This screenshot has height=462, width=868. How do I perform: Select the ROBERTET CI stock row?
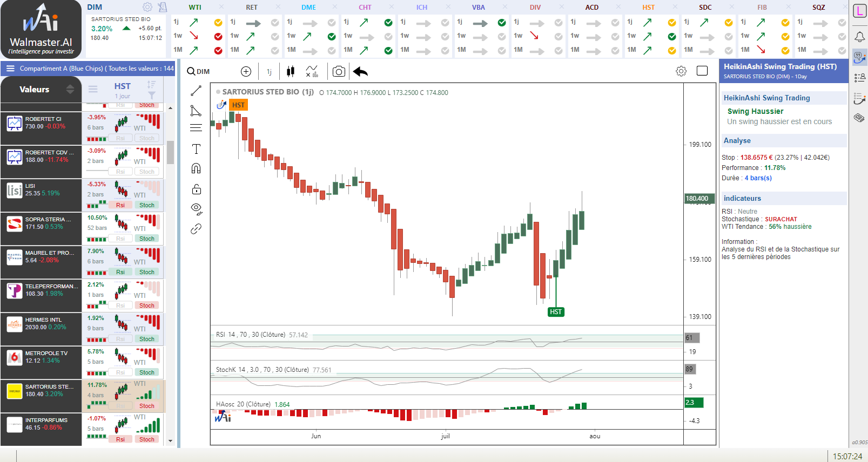click(41, 128)
